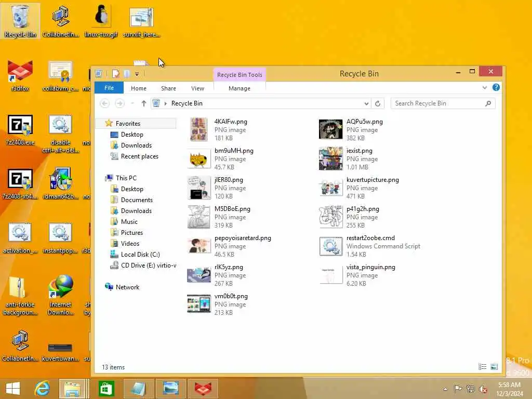Select the 7z2408-x64 installer desktop icon

click(20, 184)
